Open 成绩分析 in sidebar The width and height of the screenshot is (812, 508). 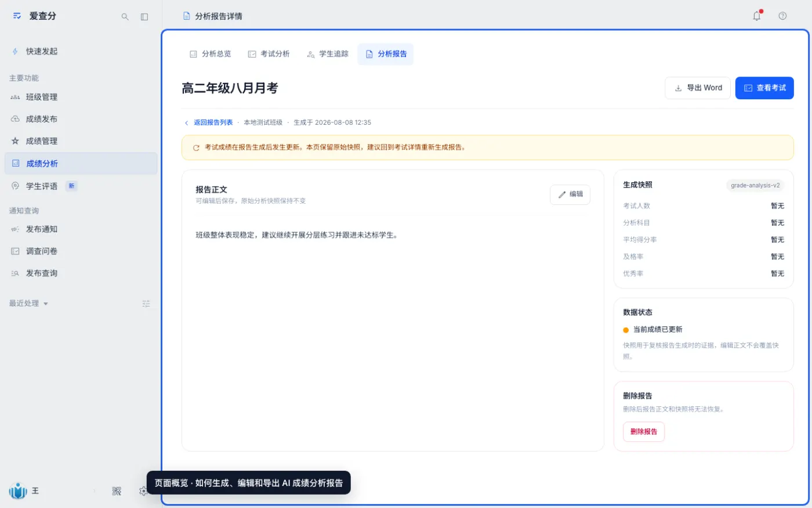(81, 164)
